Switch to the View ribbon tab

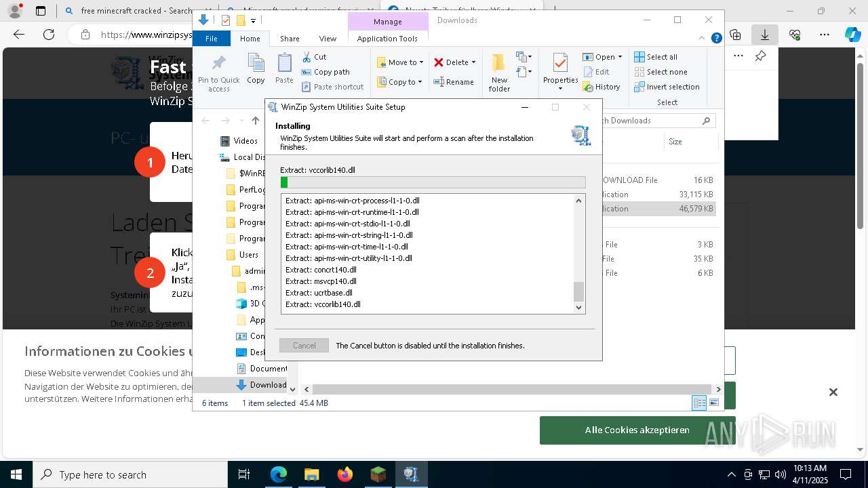click(328, 39)
